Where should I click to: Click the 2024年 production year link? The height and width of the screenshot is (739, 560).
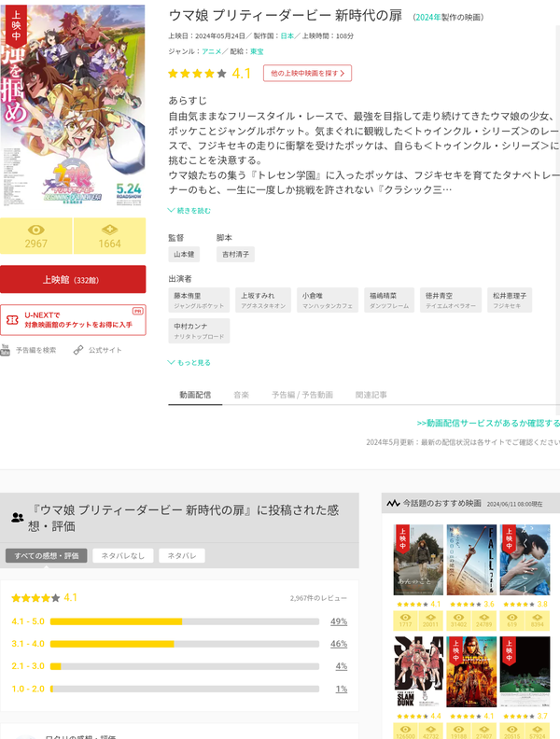428,18
